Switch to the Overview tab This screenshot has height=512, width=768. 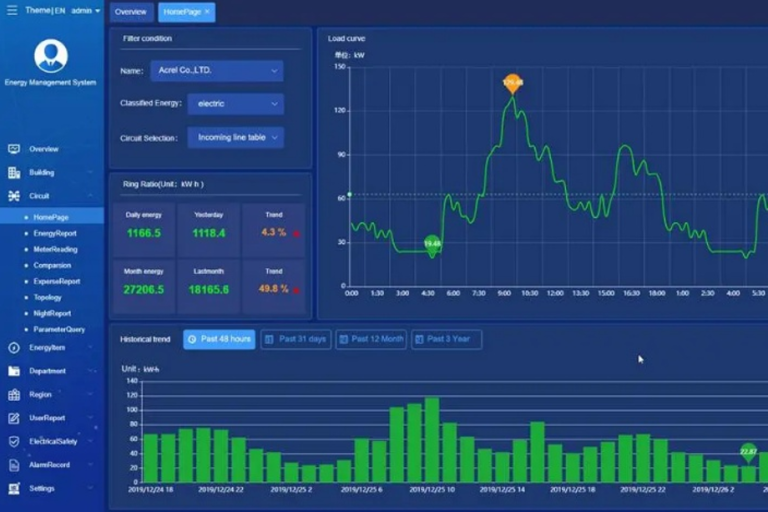point(130,12)
